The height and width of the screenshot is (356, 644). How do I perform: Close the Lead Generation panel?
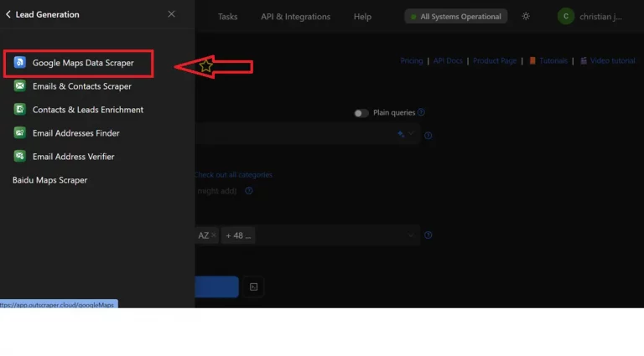(172, 14)
